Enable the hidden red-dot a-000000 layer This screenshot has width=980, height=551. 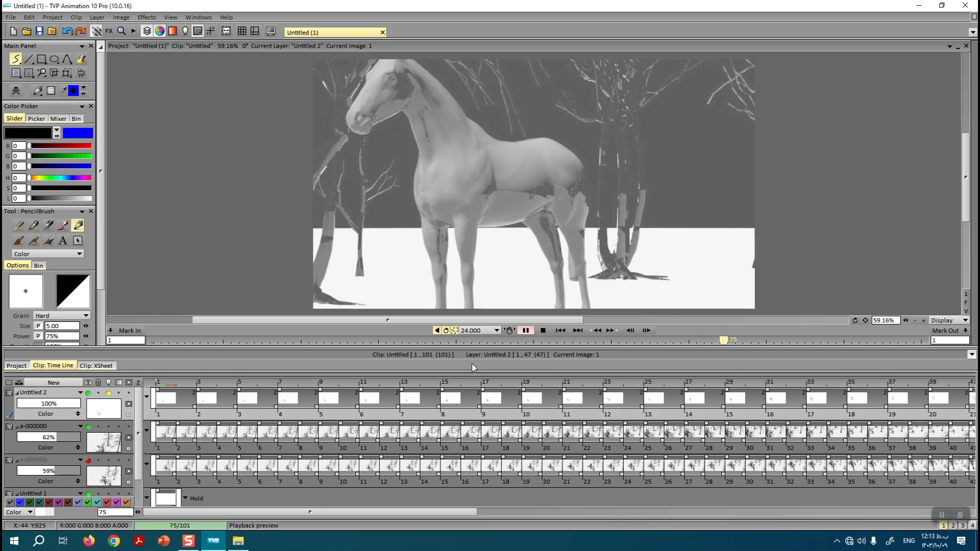pos(88,460)
